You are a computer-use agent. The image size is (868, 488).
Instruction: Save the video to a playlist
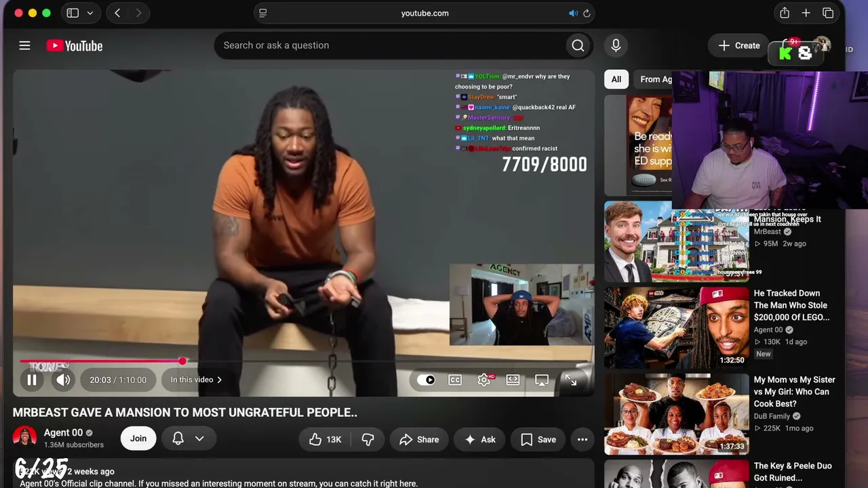click(x=538, y=439)
